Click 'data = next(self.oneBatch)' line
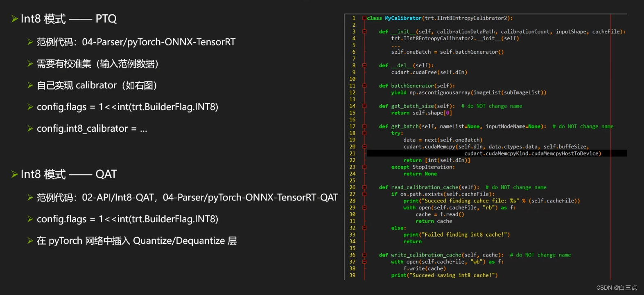 coord(443,140)
